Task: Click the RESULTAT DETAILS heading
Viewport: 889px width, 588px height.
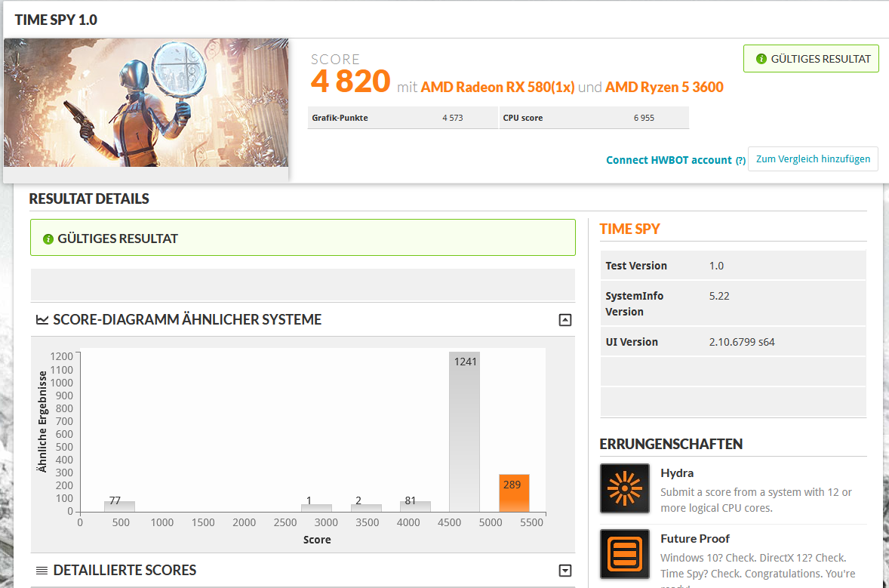Action: coord(89,199)
